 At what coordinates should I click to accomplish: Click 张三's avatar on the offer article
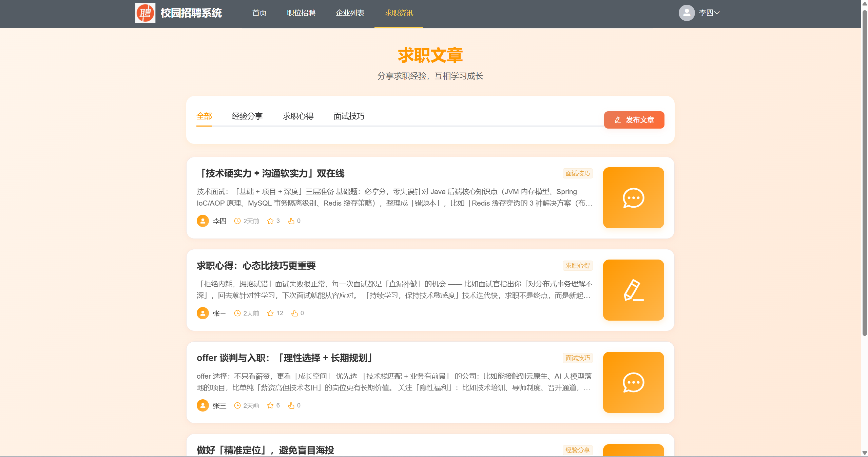click(202, 405)
